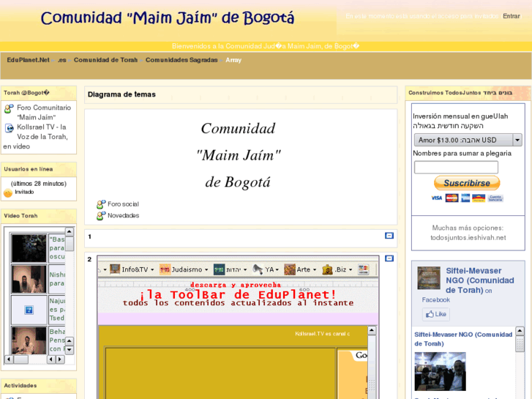The image size is (532, 399).
Task: Expand the Judaismo toolbar dropdown
Action: 207,269
